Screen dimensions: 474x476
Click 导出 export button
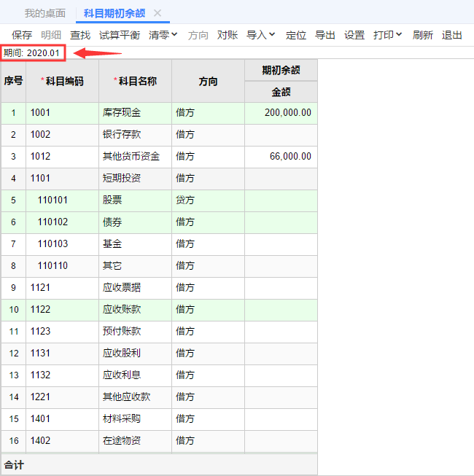pos(325,35)
